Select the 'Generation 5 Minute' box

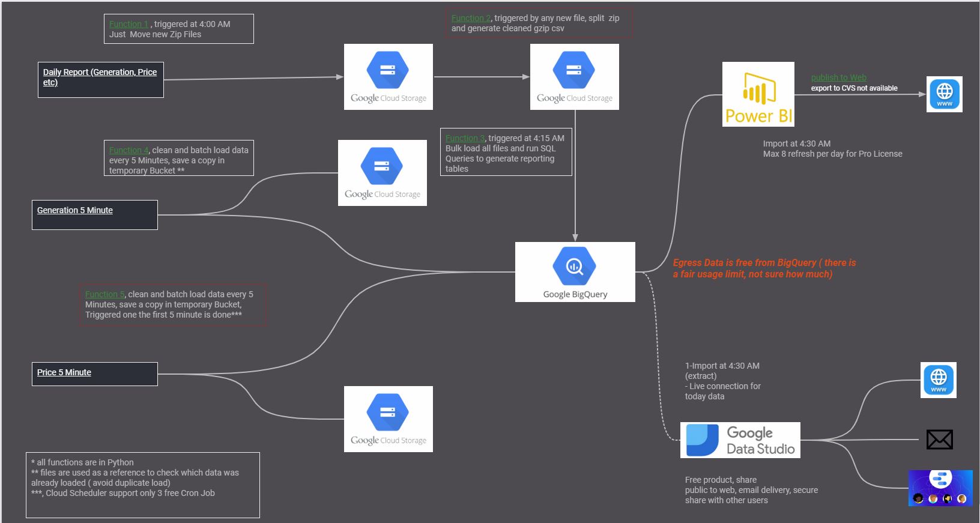click(95, 215)
